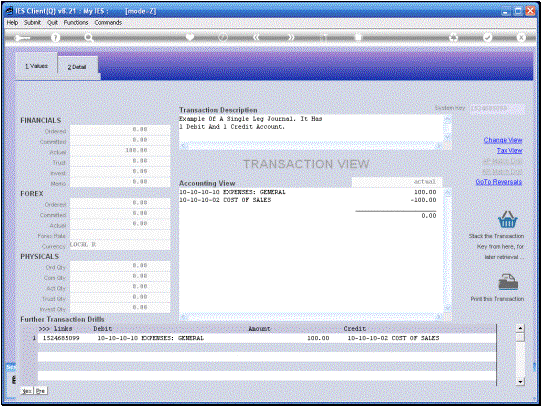The height and width of the screenshot is (406, 541).
Task: Switch to the 2 Detail tab
Action: [x=77, y=67]
